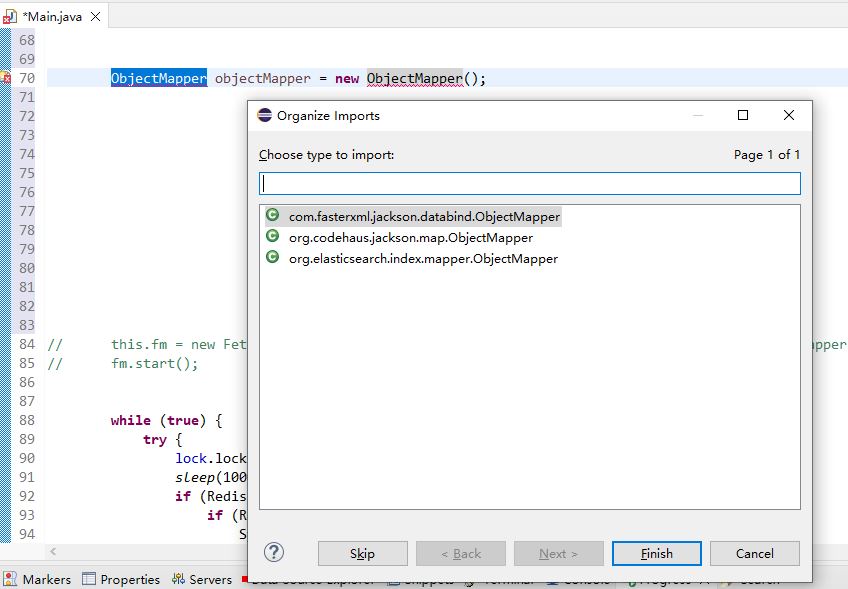Viewport: 848px width, 589px height.
Task: Open the Properties view via its icon
Action: pos(87,579)
